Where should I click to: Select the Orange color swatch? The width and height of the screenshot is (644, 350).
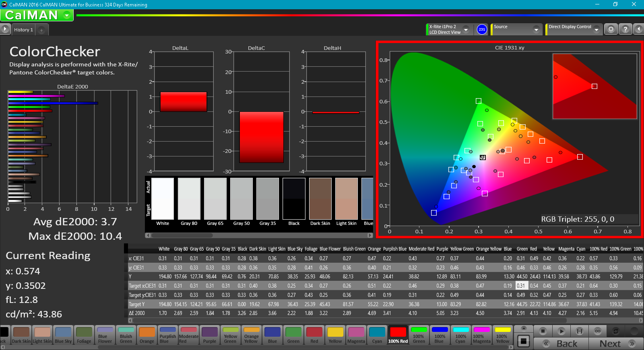click(147, 335)
